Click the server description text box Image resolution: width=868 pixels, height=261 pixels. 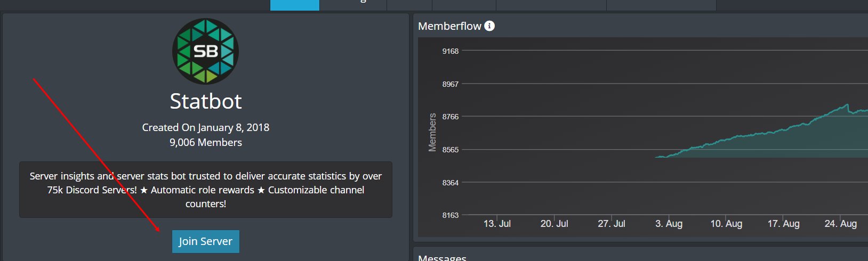tap(205, 190)
